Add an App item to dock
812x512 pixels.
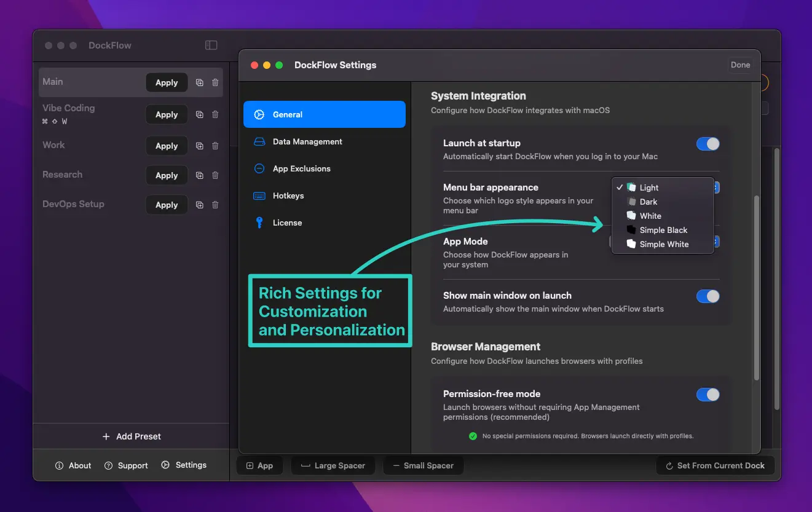point(259,465)
